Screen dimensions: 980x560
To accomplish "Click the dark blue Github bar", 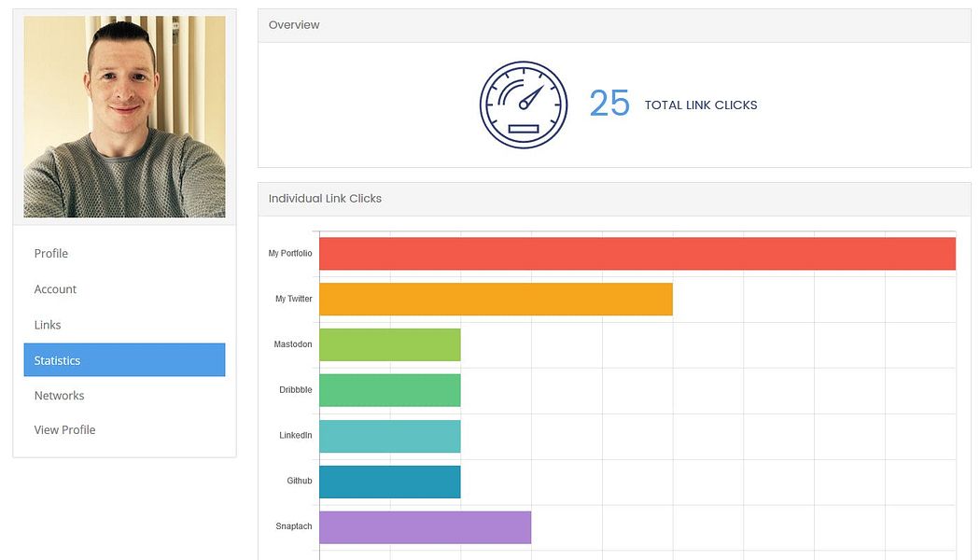I will tap(390, 482).
